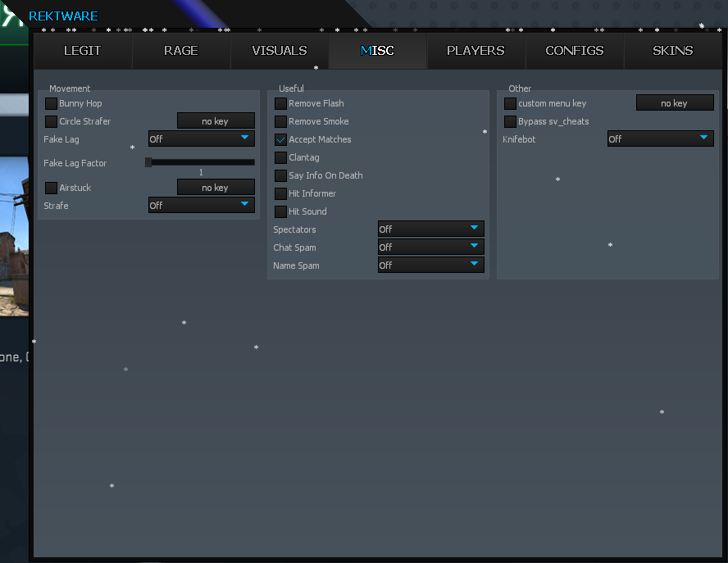The image size is (728, 563).
Task: Click the Strafe label
Action: click(56, 206)
